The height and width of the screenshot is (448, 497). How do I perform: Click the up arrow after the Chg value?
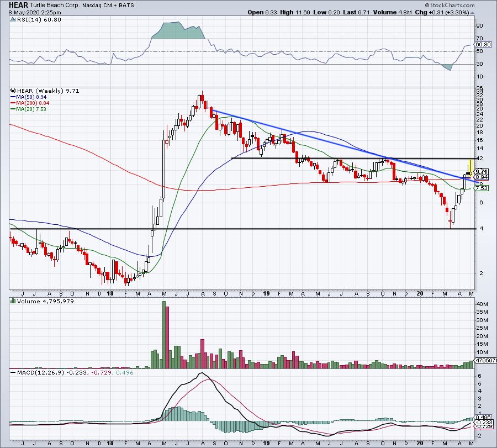(472, 13)
